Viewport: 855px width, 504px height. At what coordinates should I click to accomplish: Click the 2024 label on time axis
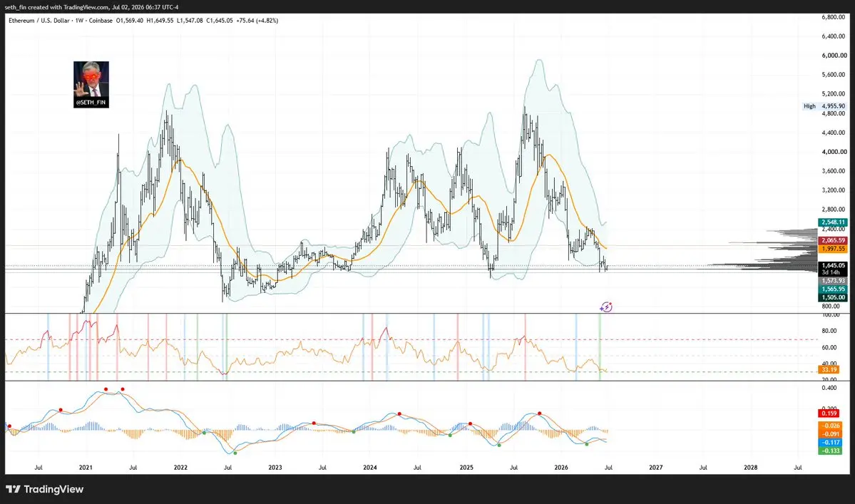[x=369, y=468]
